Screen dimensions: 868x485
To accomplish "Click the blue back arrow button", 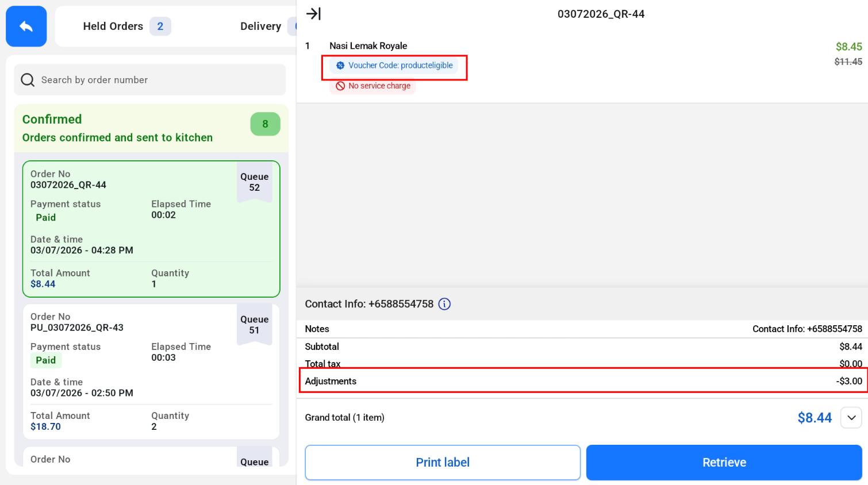I will click(26, 26).
